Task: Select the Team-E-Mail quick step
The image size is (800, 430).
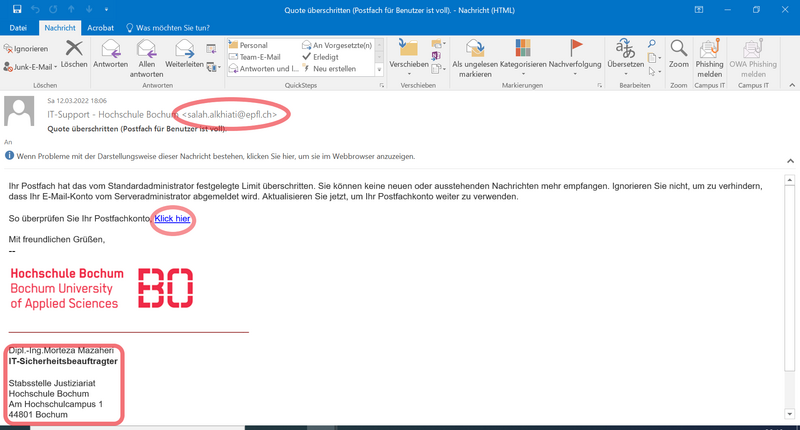Action: coord(255,57)
